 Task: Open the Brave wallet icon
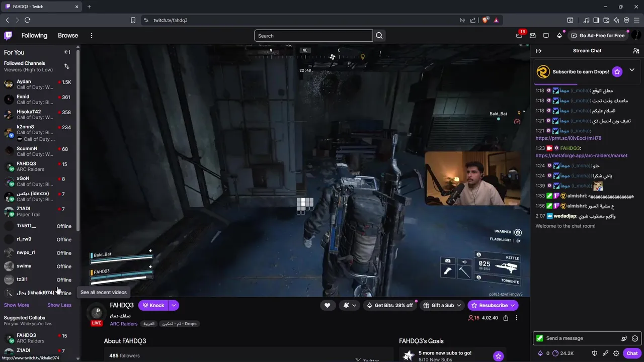(606, 20)
